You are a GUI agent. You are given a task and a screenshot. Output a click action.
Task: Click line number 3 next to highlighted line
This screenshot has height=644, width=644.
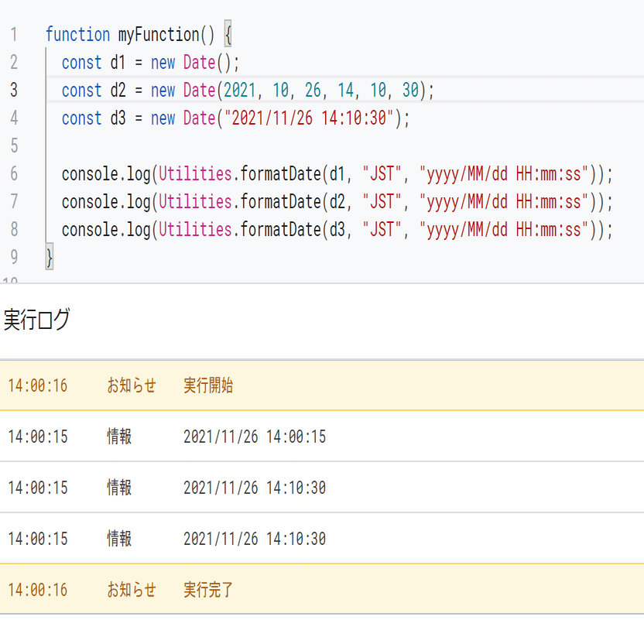(x=16, y=90)
